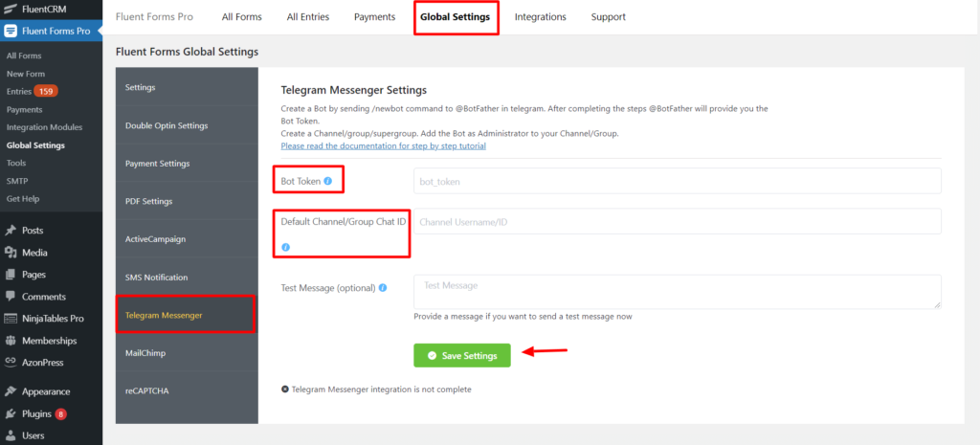
Task: Open Appearance via the paintbrush icon
Action: (10, 391)
